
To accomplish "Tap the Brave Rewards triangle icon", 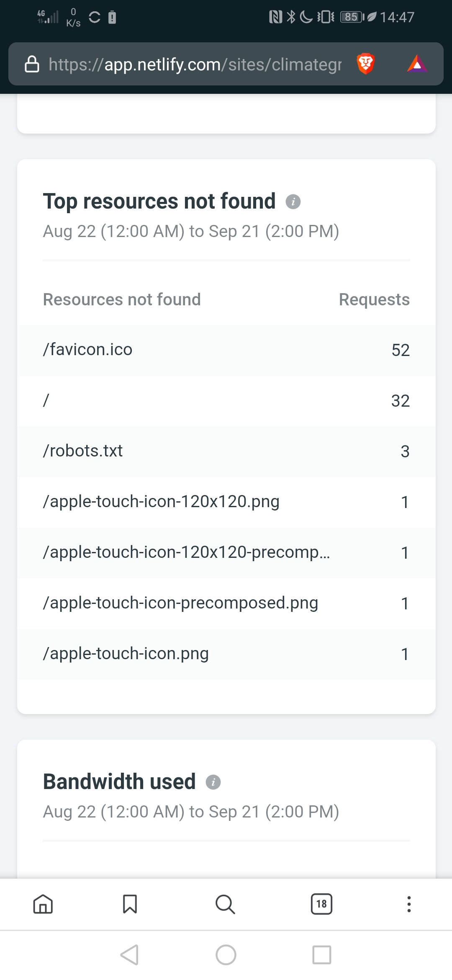I will [x=417, y=64].
